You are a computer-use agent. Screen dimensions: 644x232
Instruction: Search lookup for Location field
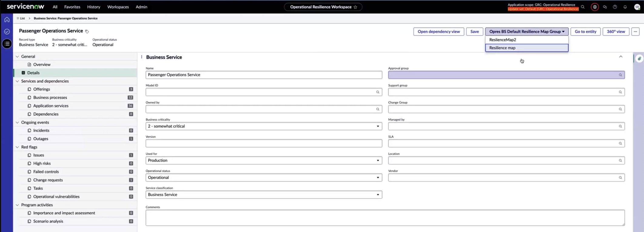pyautogui.click(x=620, y=161)
